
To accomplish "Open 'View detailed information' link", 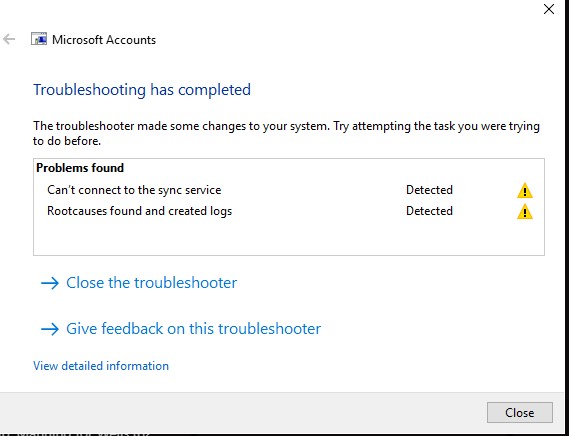I will click(x=101, y=366).
